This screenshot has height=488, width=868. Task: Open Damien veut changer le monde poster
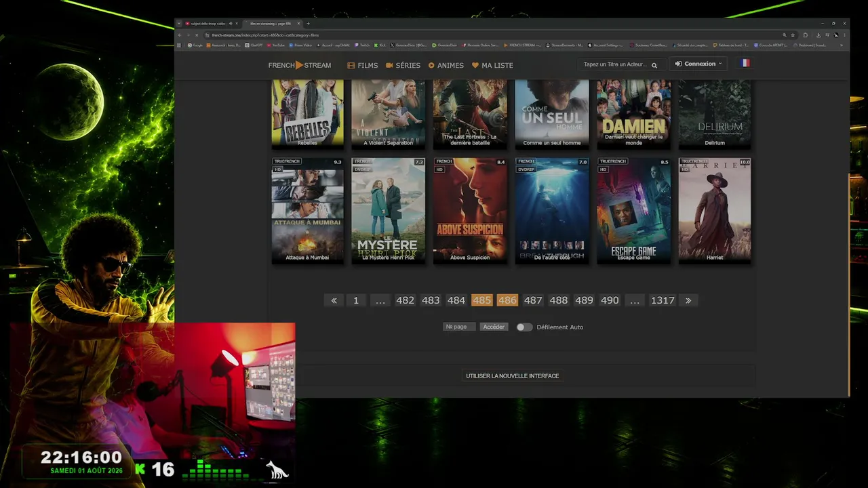pos(633,113)
